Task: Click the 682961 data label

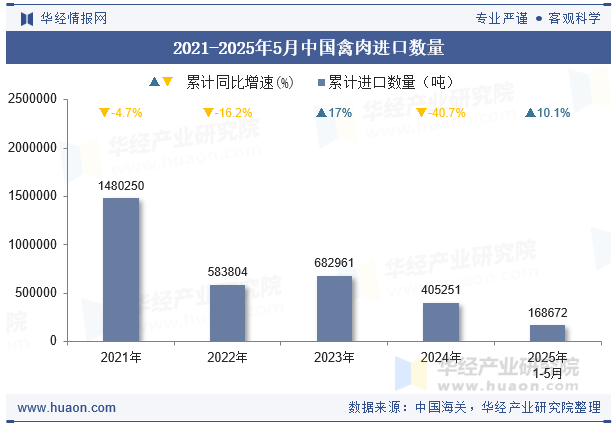Action: [334, 263]
